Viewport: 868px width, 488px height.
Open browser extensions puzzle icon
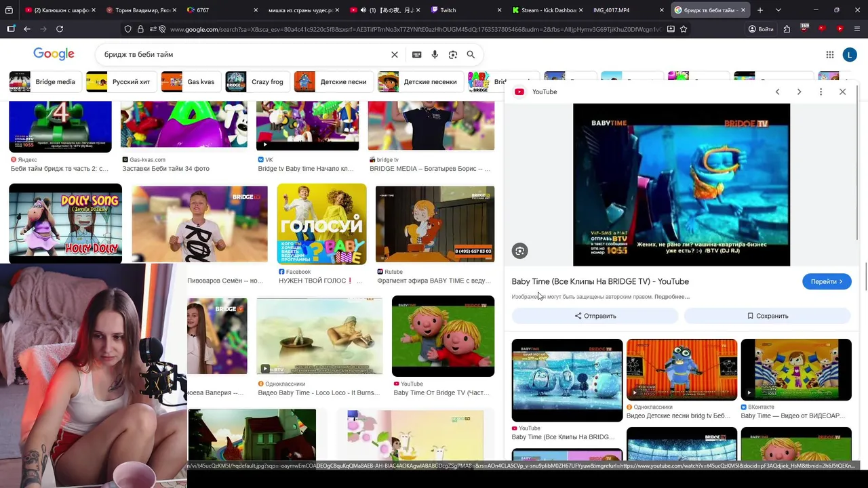click(787, 29)
